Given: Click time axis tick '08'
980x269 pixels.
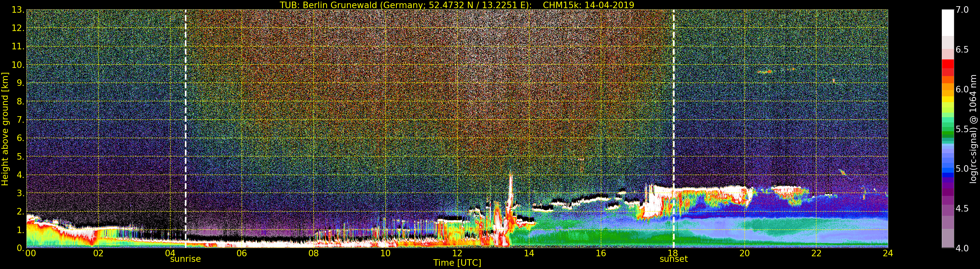Looking at the screenshot, I should point(313,253).
